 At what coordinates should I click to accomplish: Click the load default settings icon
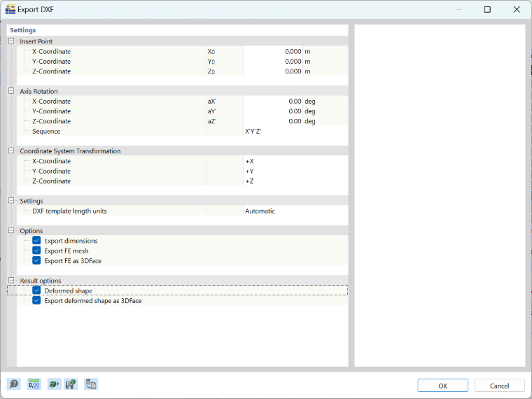pos(54,384)
